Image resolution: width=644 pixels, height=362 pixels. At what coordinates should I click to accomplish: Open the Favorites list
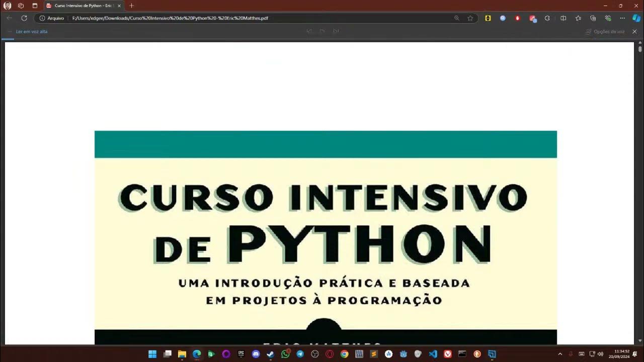click(578, 18)
